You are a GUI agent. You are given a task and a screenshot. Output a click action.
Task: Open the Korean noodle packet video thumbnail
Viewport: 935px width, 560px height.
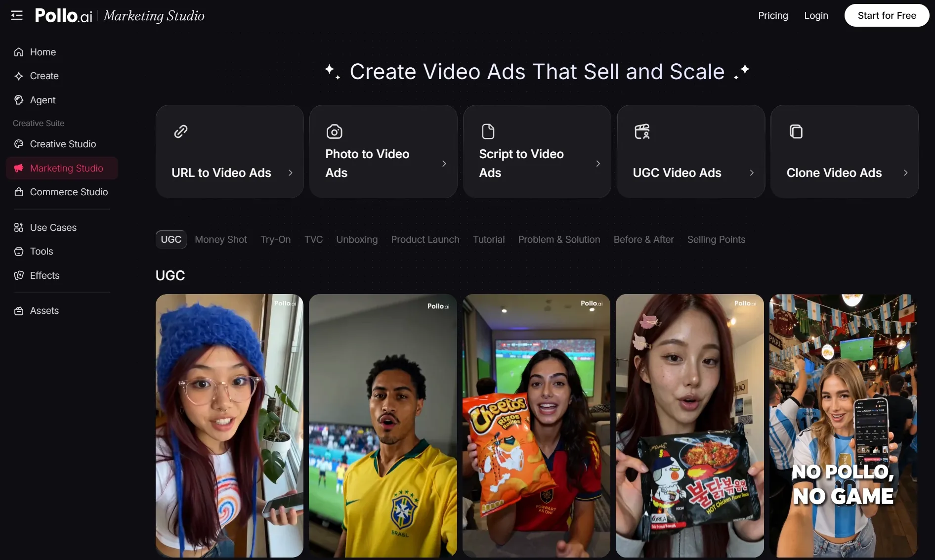coord(690,426)
